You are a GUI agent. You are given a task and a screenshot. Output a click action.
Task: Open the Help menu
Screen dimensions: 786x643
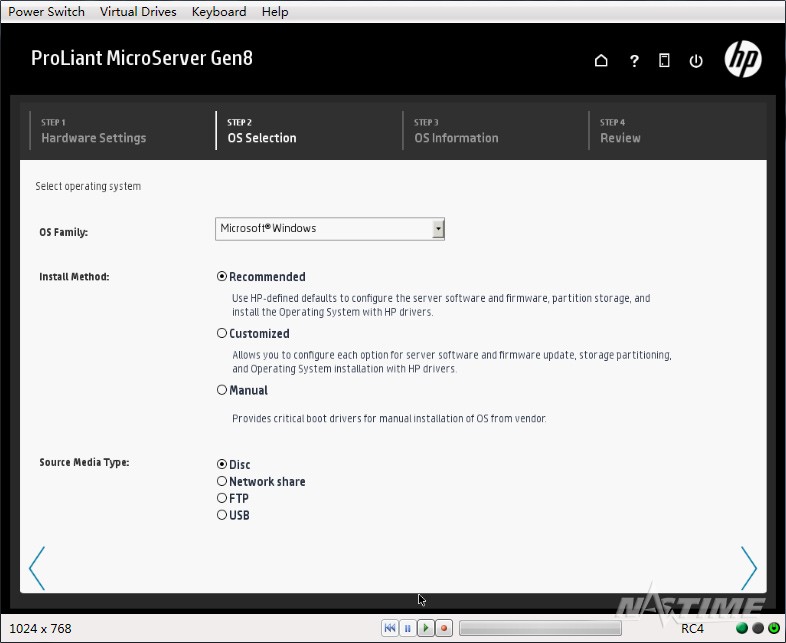(275, 12)
